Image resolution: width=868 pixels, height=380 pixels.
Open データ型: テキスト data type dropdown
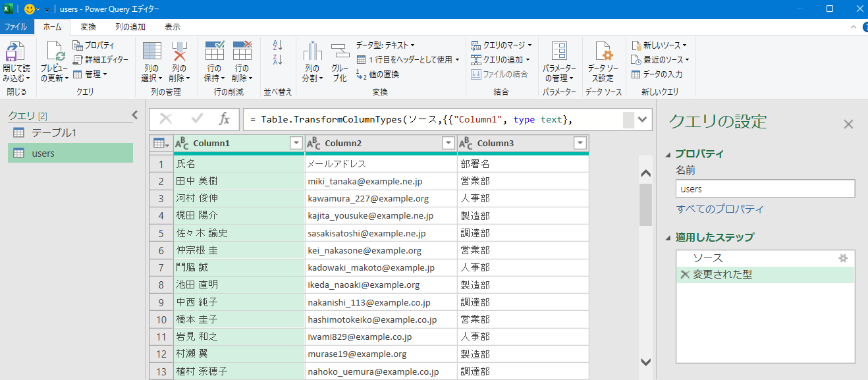[x=385, y=45]
